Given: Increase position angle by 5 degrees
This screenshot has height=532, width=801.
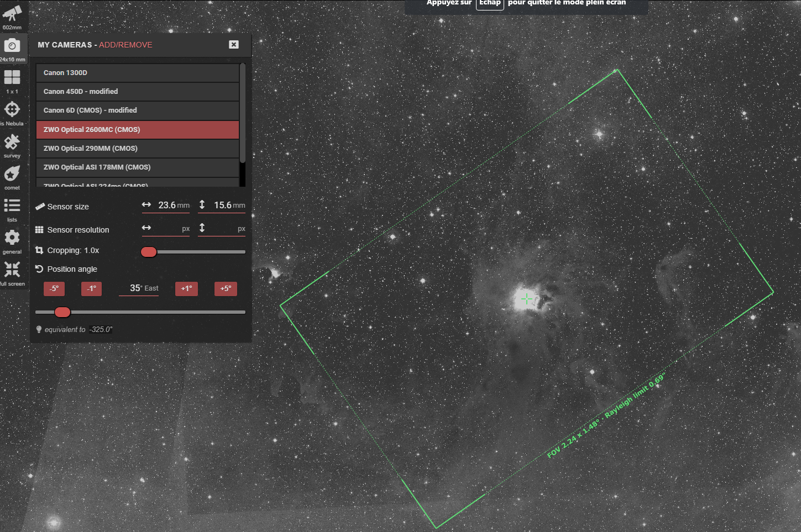Looking at the screenshot, I should click(x=226, y=288).
